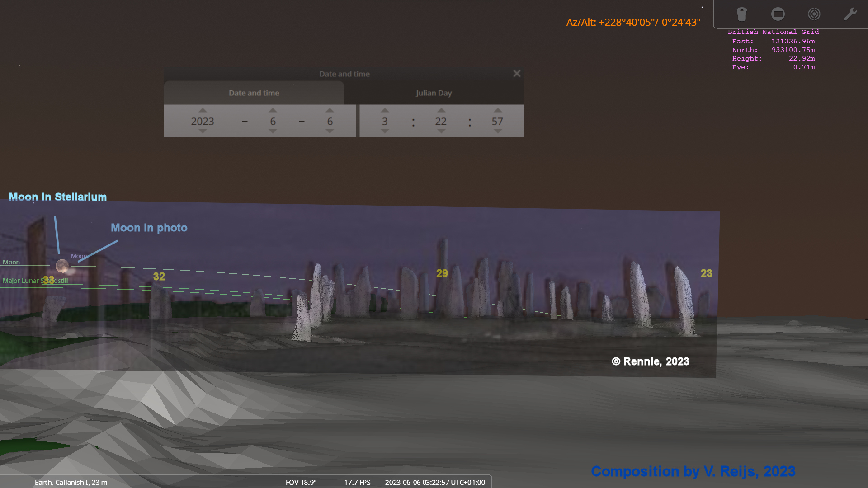
Task: Close the Date and time dialog
Action: click(x=517, y=73)
